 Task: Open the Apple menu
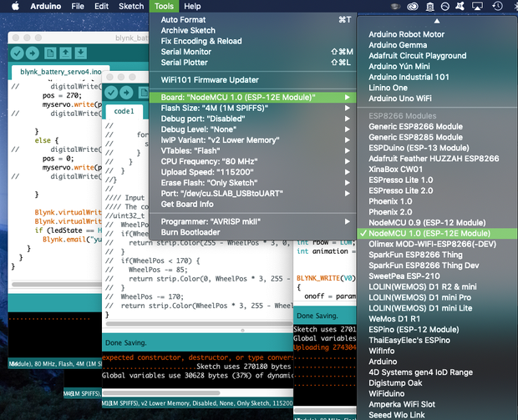pyautogui.click(x=15, y=7)
